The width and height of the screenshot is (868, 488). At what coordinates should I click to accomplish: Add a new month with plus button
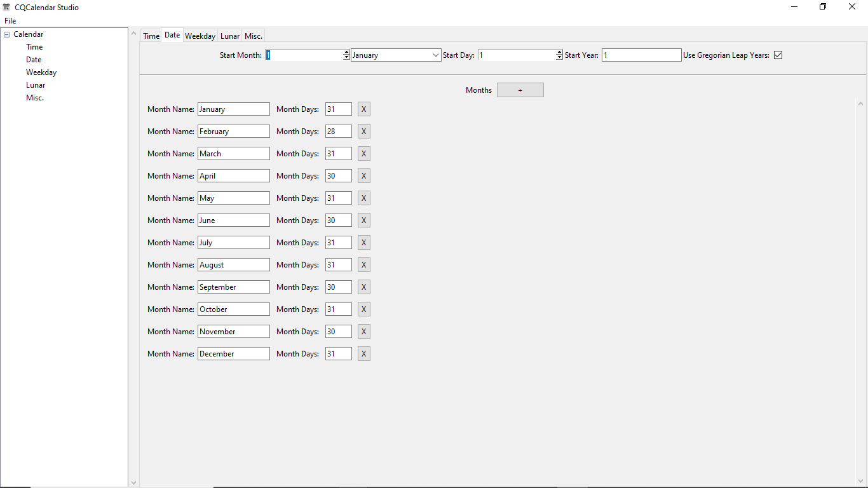point(520,90)
